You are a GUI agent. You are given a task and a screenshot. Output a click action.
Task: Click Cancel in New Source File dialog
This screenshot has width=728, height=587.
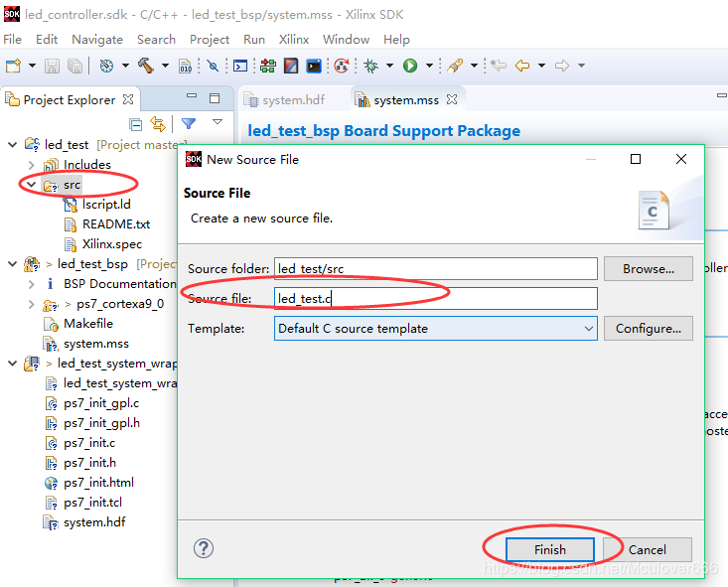[648, 550]
